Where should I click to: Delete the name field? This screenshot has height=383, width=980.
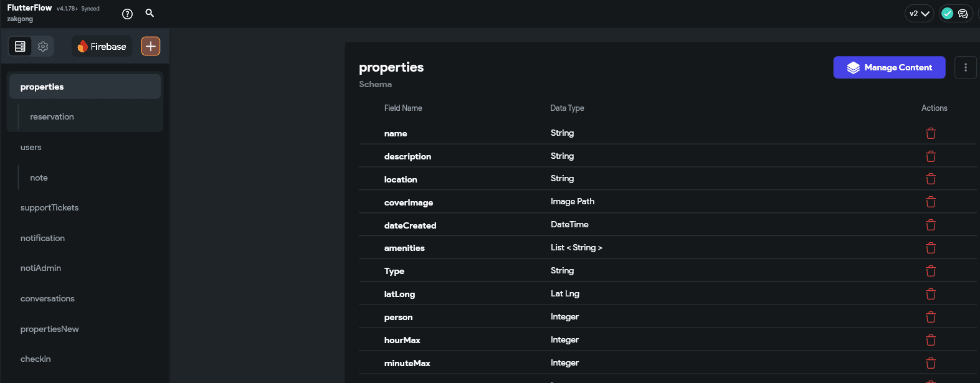click(930, 133)
